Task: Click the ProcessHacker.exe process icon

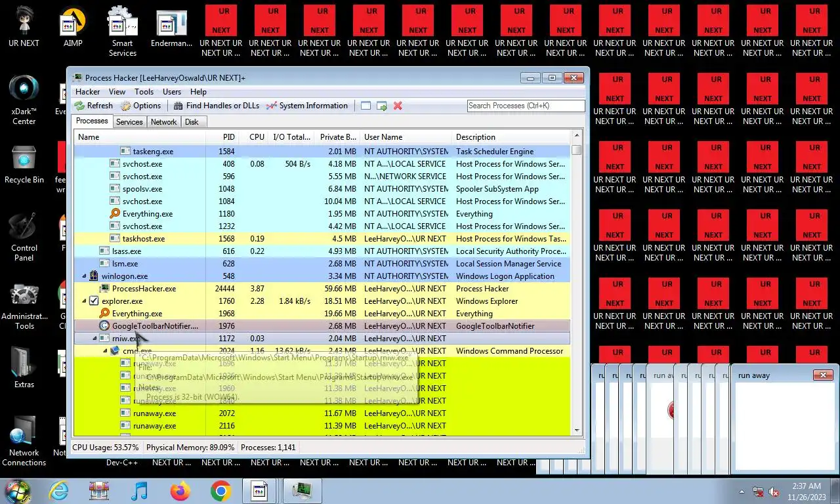Action: tap(104, 289)
